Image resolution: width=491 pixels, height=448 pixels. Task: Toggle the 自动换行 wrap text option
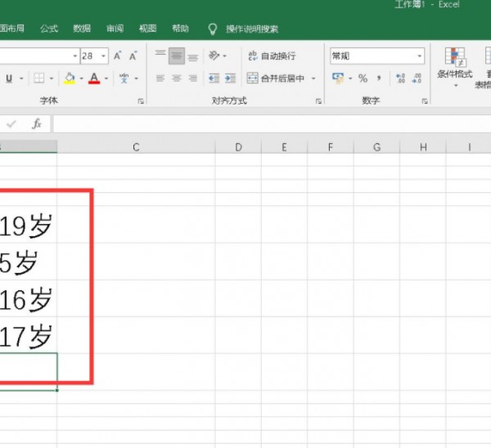coord(272,56)
